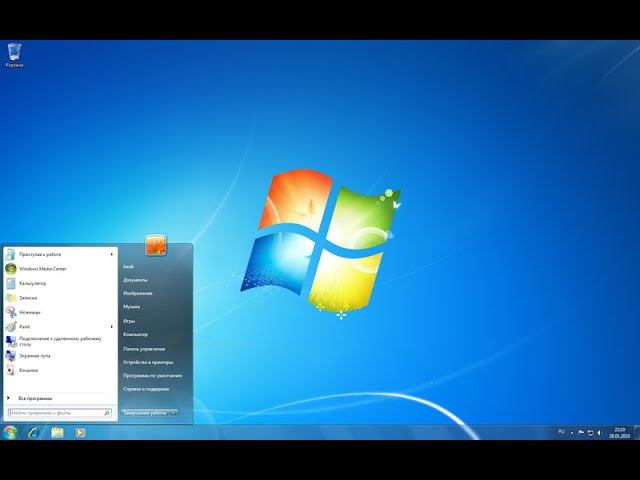Click the magnifier icon in search box
The image size is (640, 480).
107,413
